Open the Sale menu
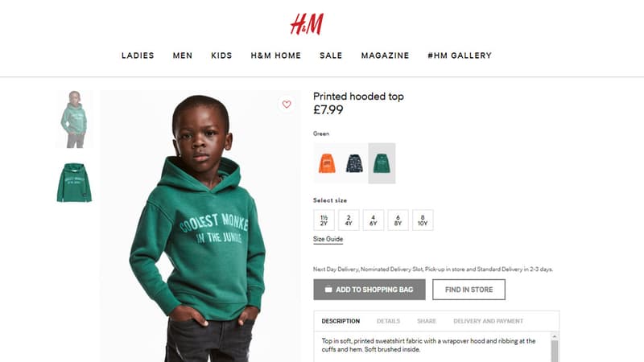 (331, 56)
